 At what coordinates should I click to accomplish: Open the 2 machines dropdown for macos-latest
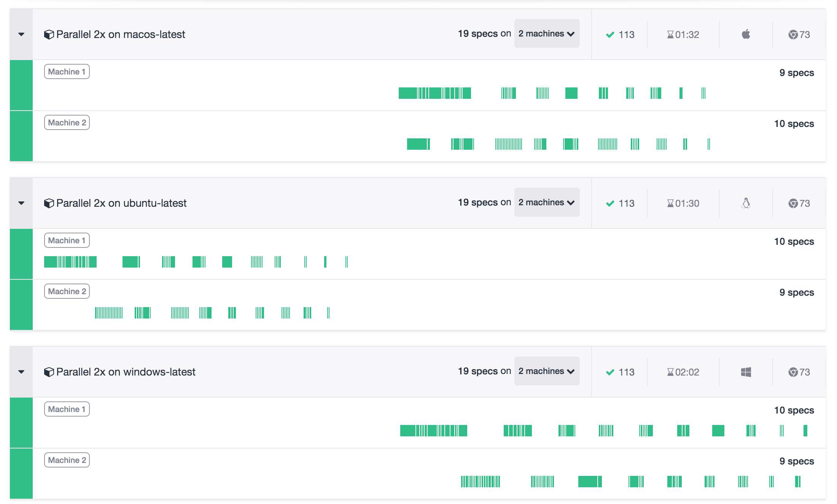(547, 33)
